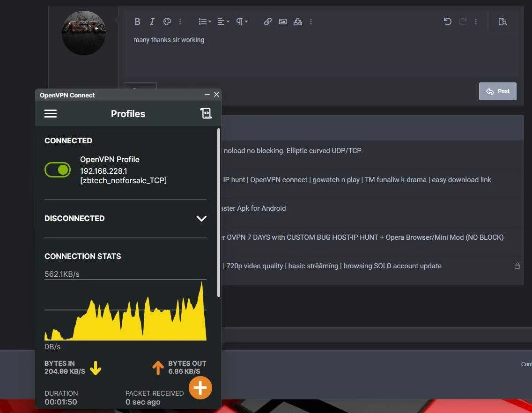Open the OVPN 7 DAYS CUSTOM BUG HOST thread
The height and width of the screenshot is (413, 532).
point(362,237)
